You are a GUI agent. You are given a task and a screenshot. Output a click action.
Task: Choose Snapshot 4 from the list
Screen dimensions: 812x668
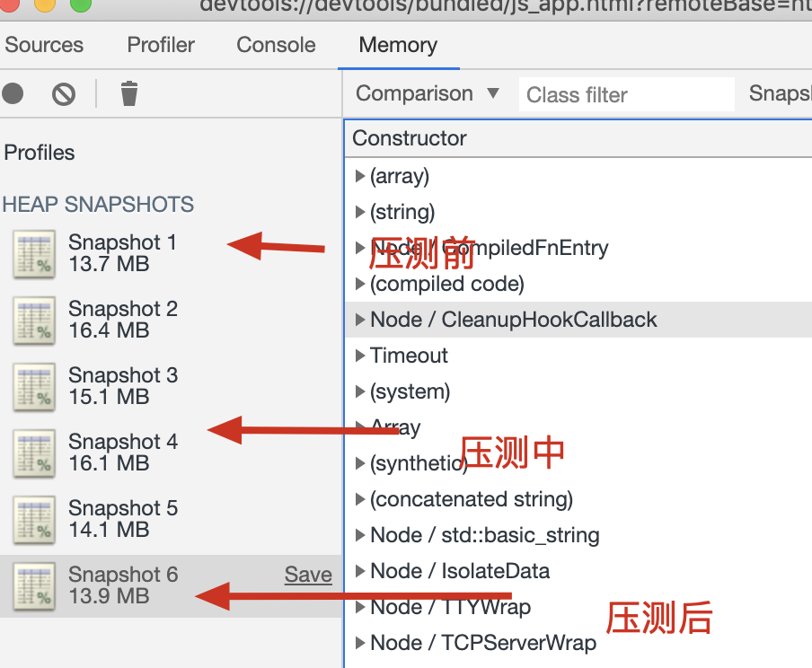pyautogui.click(x=171, y=453)
